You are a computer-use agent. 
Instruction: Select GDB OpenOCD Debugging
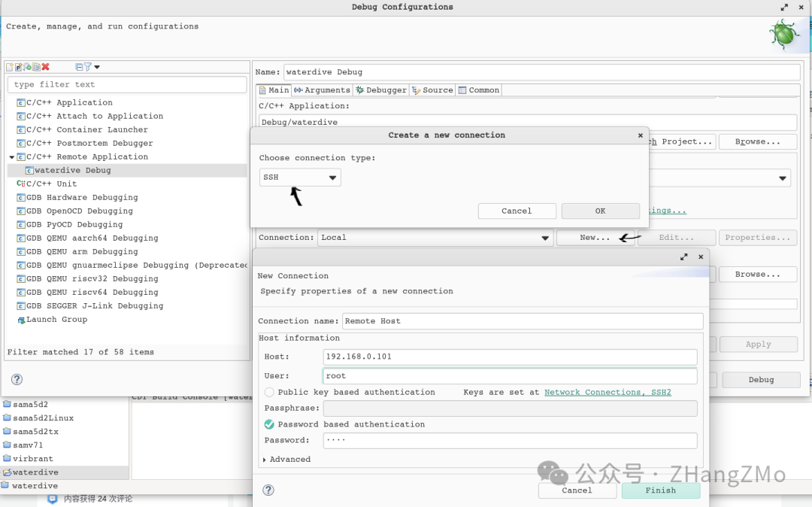(x=74, y=211)
